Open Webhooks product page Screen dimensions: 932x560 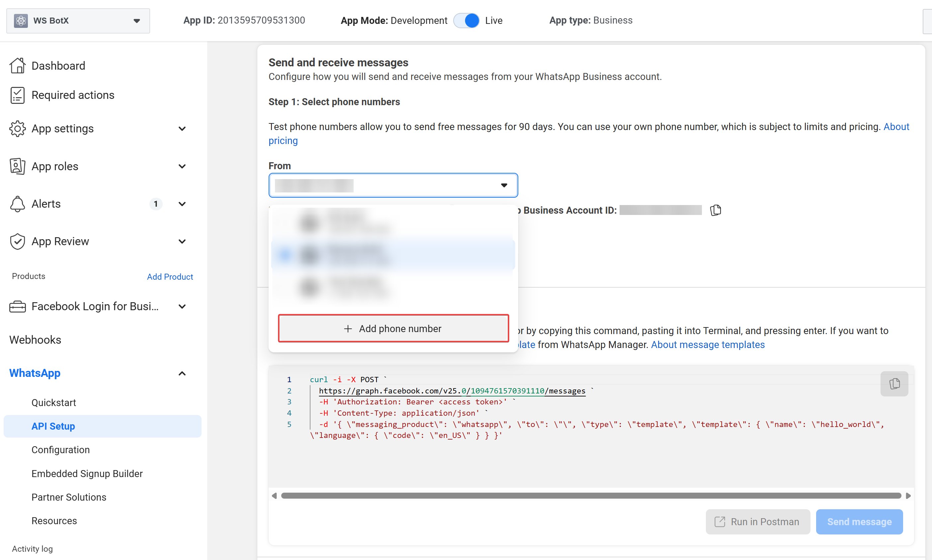[35, 340]
